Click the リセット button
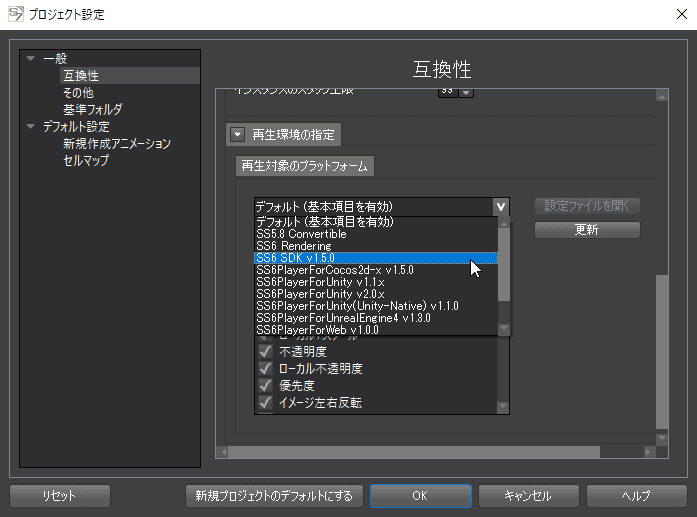 [60, 496]
